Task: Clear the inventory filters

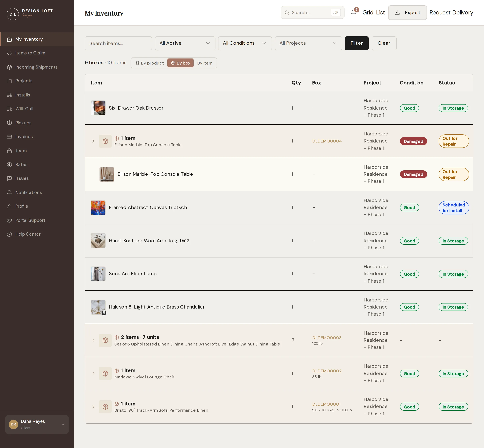Action: [x=384, y=43]
